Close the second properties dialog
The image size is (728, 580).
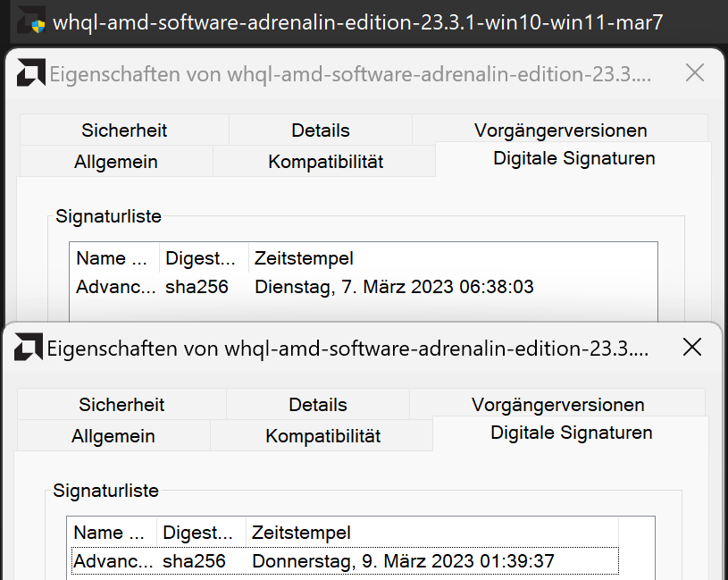coord(692,348)
